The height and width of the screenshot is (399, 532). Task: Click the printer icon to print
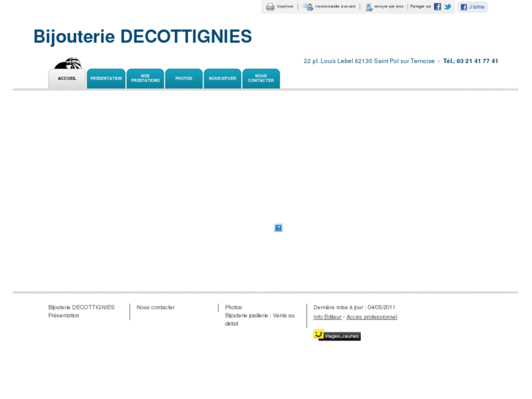pyautogui.click(x=270, y=7)
